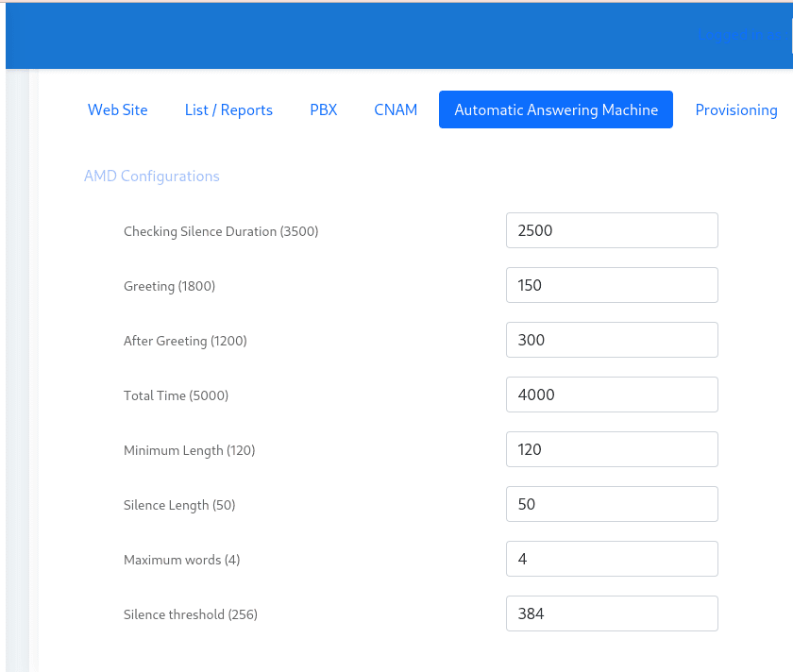The height and width of the screenshot is (672, 793).
Task: Switch to the List / Reports tab
Action: pos(228,109)
